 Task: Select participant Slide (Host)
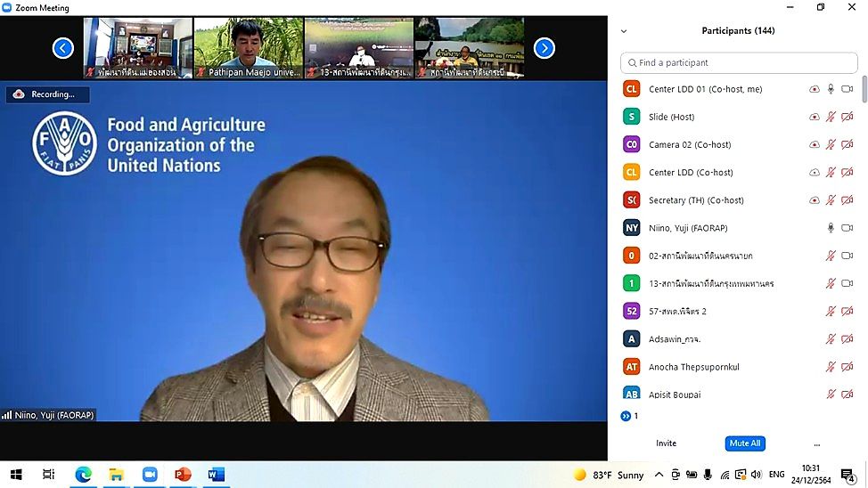pos(739,117)
